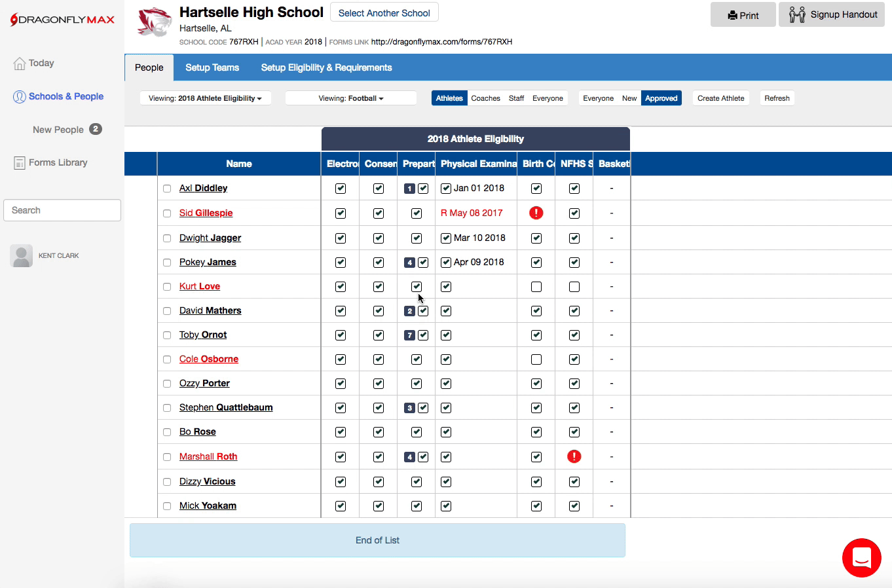The image size is (892, 588).
Task: Click the red chat support bubble icon
Action: click(x=861, y=558)
